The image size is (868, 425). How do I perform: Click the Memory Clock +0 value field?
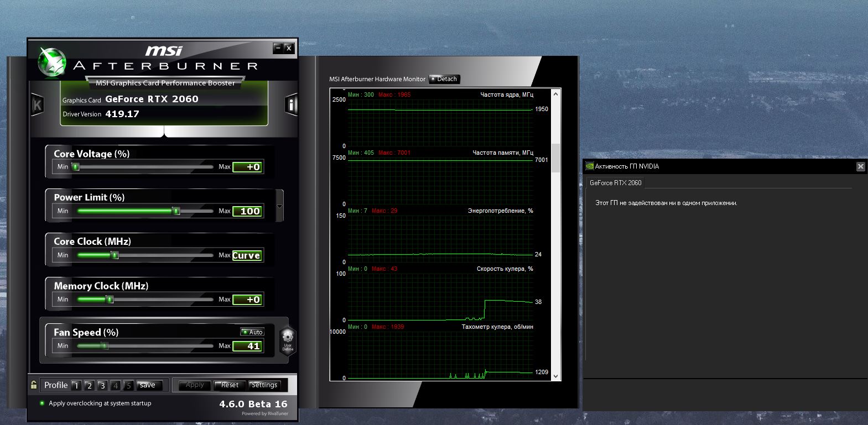(247, 300)
